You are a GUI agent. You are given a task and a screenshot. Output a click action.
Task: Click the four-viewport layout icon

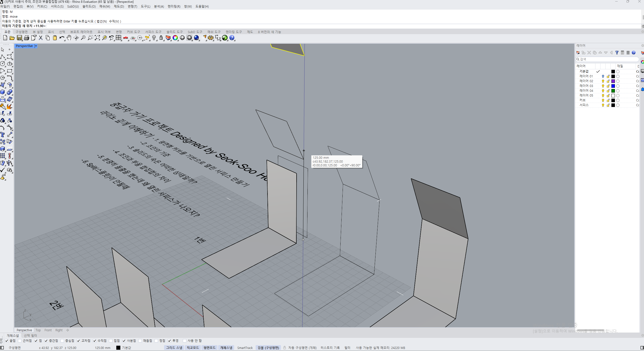(119, 38)
